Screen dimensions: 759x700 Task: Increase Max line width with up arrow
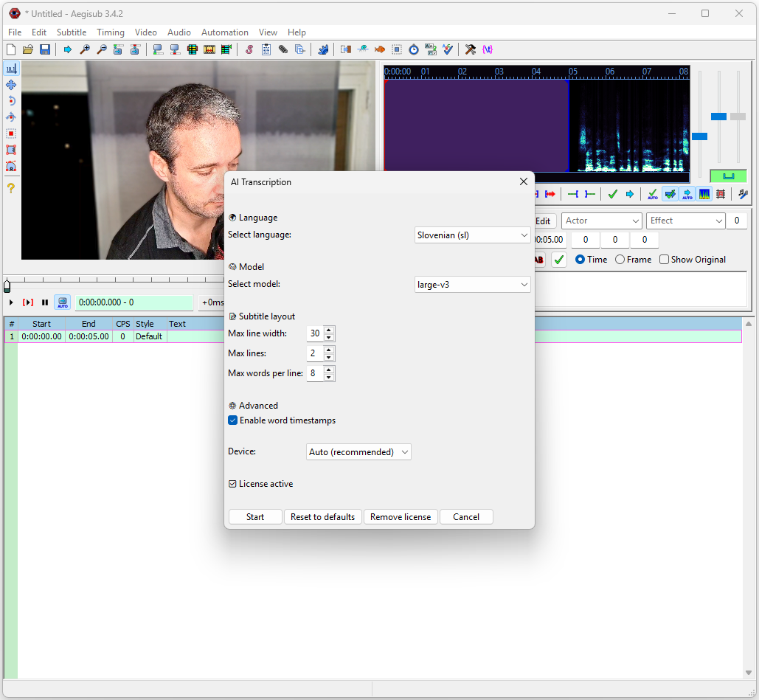(x=329, y=330)
